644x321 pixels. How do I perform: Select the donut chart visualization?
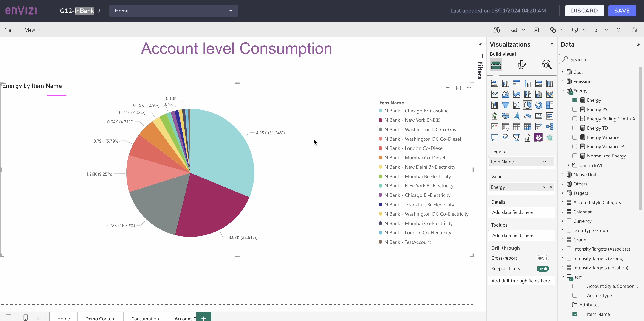coord(539,105)
